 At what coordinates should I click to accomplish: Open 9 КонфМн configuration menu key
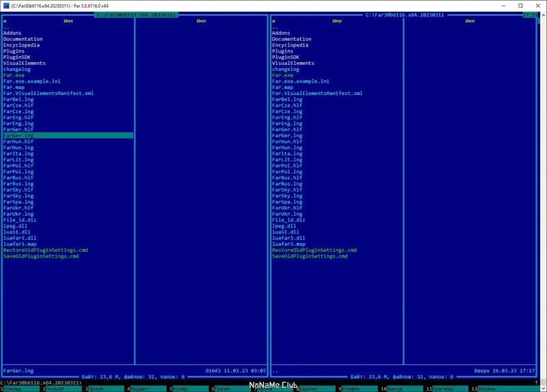(x=358, y=389)
